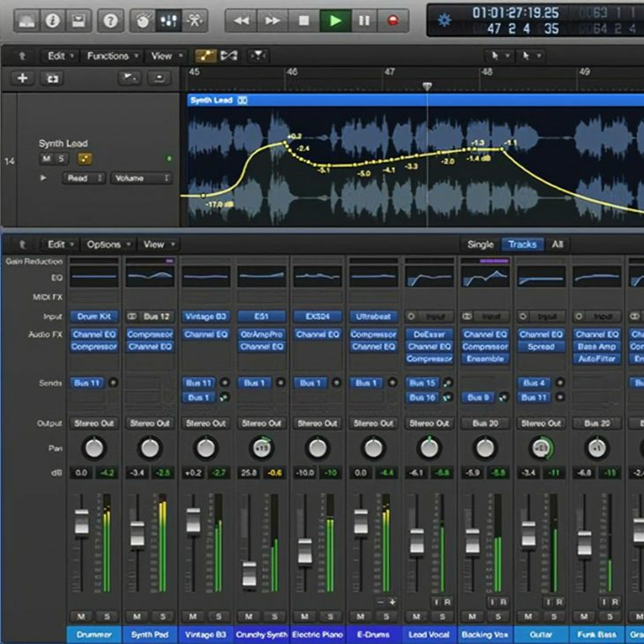Enable input monitoring on Lead Vocal
This screenshot has width=644, height=644.
click(x=436, y=602)
